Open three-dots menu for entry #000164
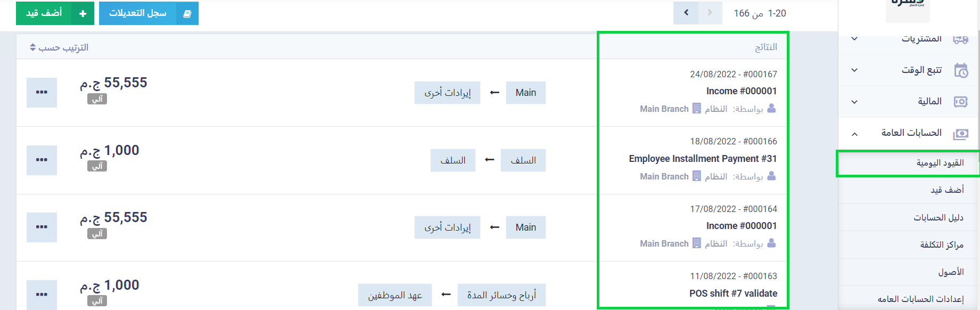This screenshot has width=980, height=310. click(42, 227)
